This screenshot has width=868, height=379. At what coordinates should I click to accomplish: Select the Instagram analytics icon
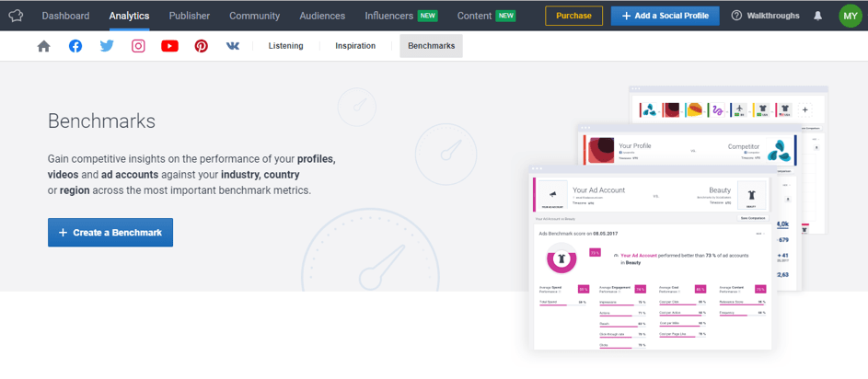138,47
